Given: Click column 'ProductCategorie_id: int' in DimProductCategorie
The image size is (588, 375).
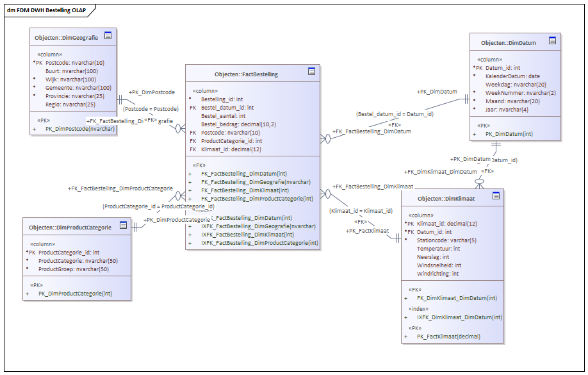Looking at the screenshot, I should (69, 253).
